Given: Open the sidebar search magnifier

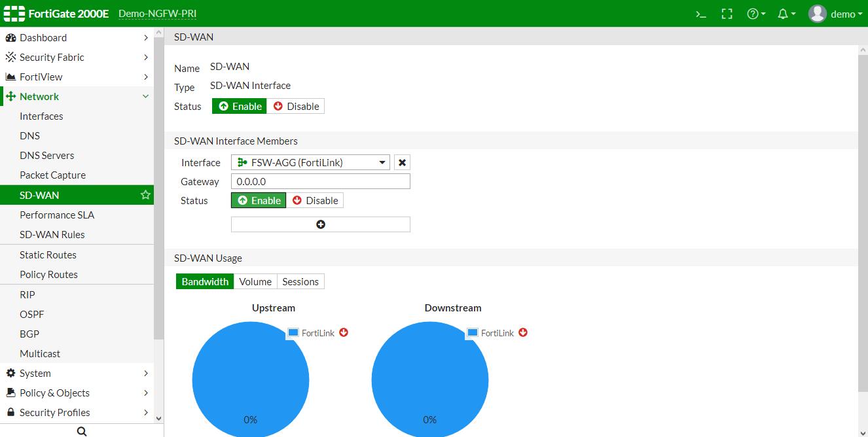Looking at the screenshot, I should pos(81,430).
